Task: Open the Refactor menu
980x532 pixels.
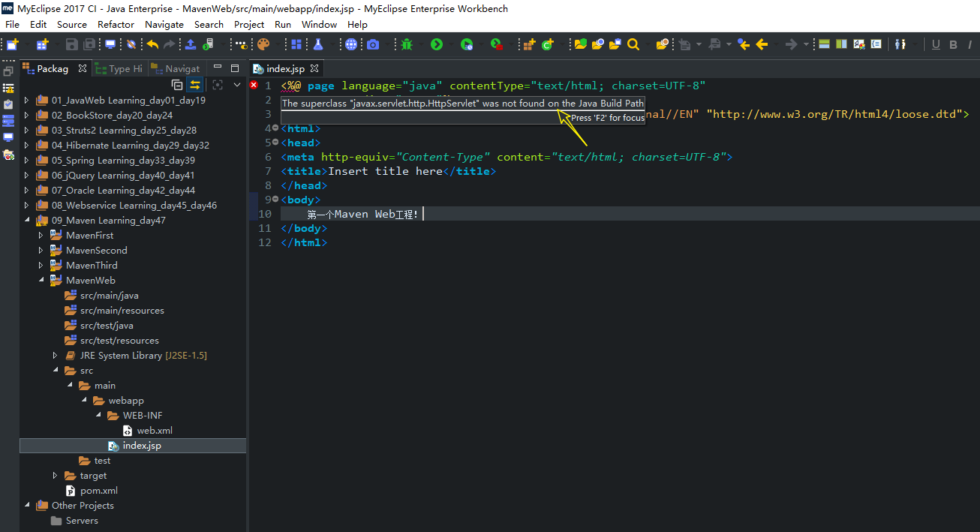Action: (116, 24)
